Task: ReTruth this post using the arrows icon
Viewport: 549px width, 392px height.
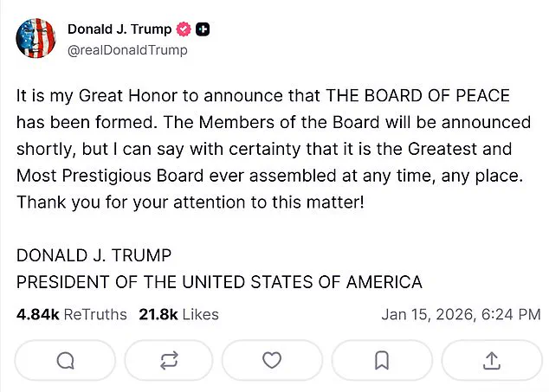Action: pos(169,361)
